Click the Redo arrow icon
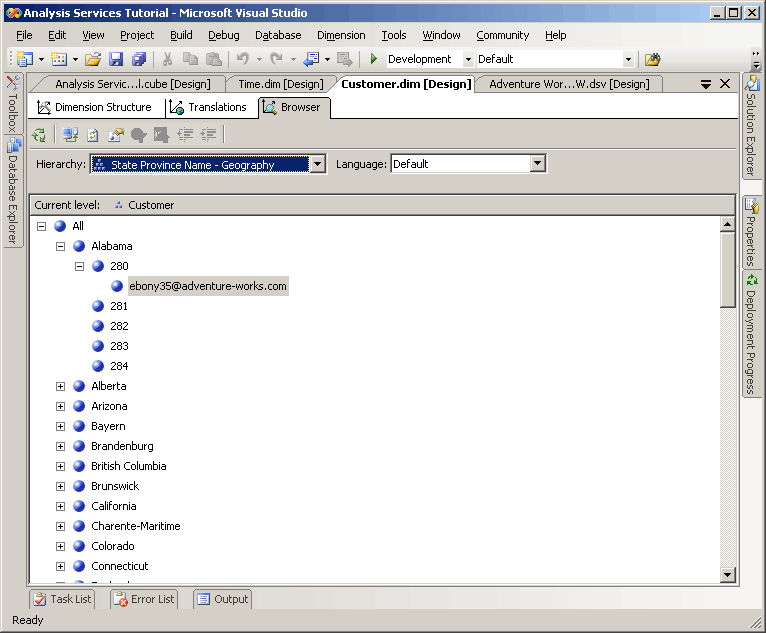The height and width of the screenshot is (633, 766). (x=277, y=59)
